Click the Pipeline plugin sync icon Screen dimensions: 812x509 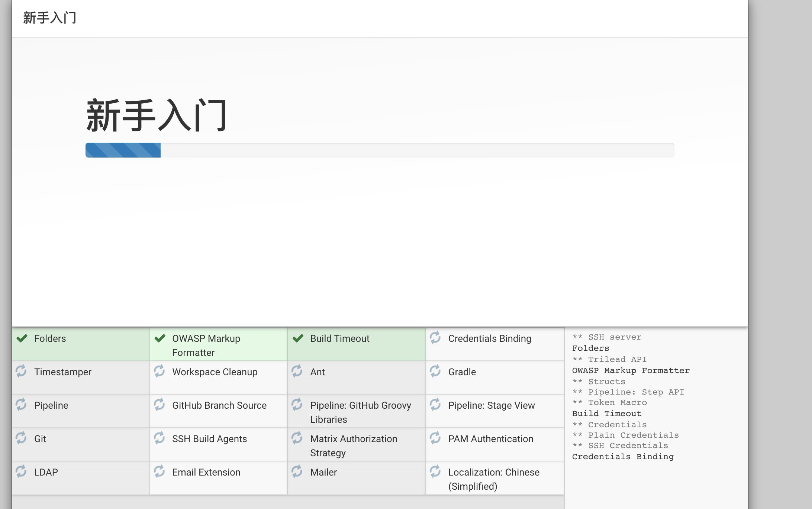(21, 405)
